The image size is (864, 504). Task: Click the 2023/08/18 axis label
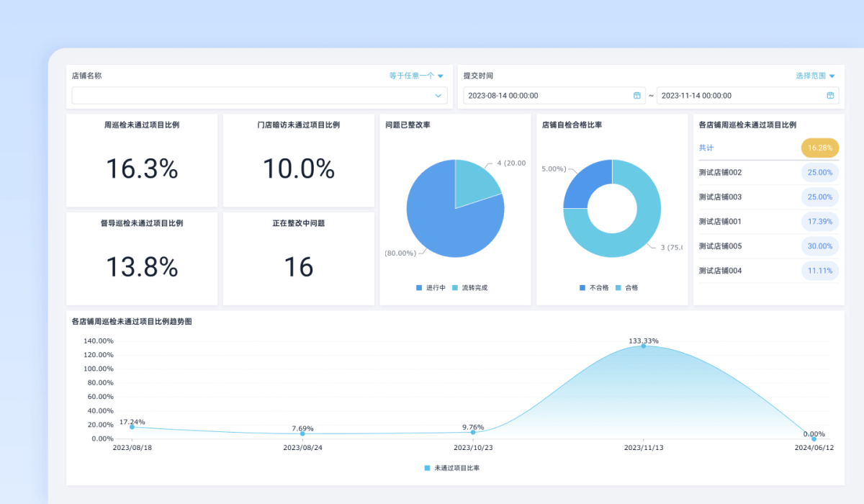click(x=132, y=448)
